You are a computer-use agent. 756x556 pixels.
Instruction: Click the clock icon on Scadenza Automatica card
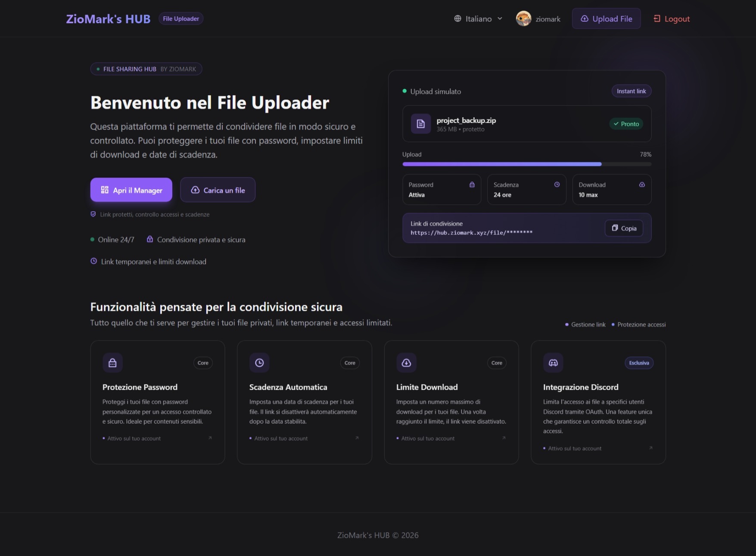click(x=259, y=362)
